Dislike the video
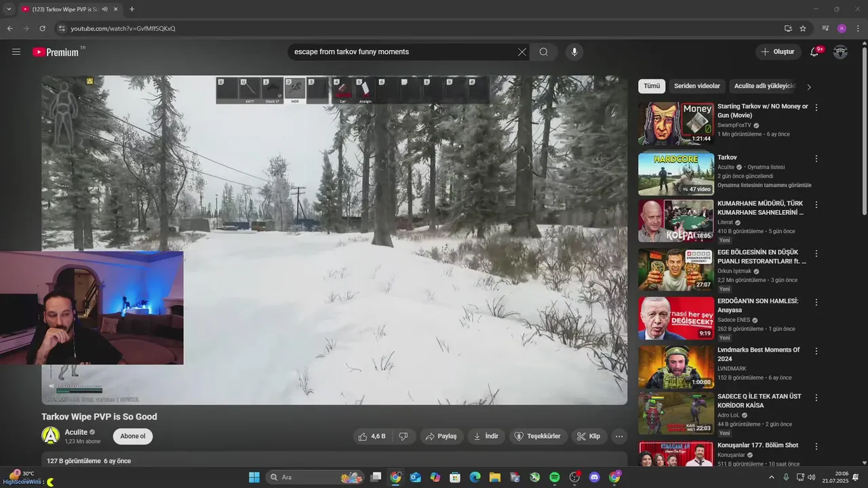The width and height of the screenshot is (868, 488). coord(403,436)
